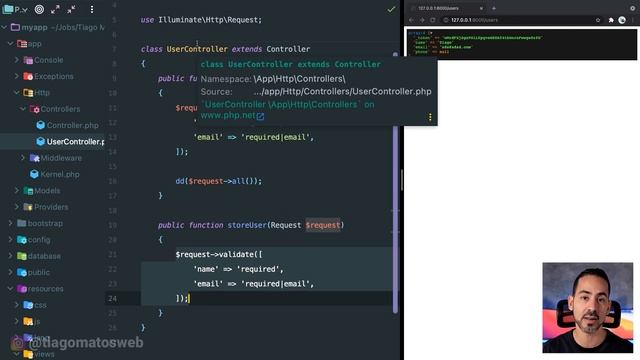The width and height of the screenshot is (640, 360).
Task: Click line number 24 in the gutter
Action: pos(113,298)
